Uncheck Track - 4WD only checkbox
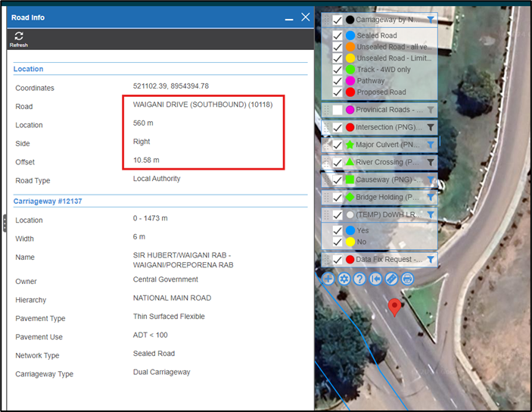Viewport: 532px width, 412px height. point(338,70)
